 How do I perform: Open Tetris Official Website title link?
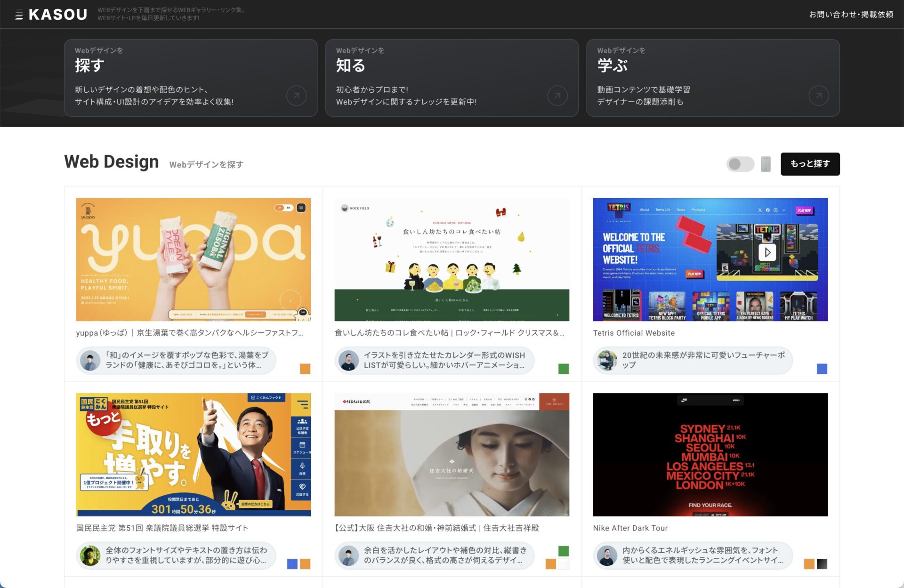(x=634, y=333)
